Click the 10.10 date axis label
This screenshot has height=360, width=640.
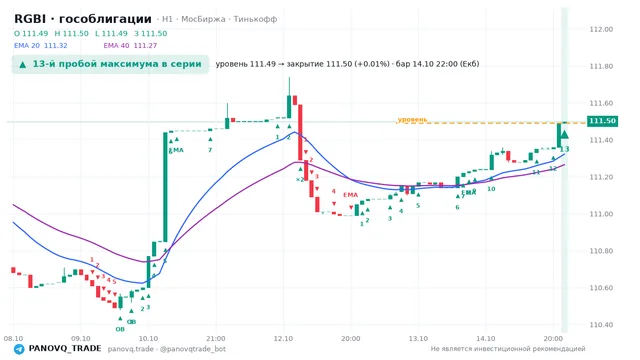click(149, 339)
